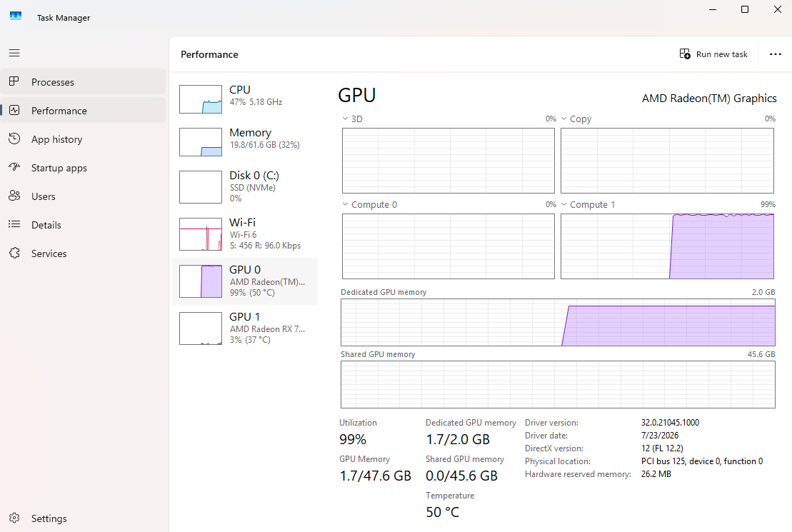Click the 26.2 MB hardware reserved memory

[x=656, y=474]
